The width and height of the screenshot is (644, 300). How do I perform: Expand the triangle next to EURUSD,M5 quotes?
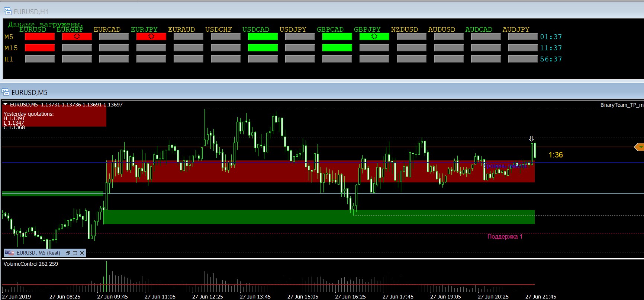[6, 105]
